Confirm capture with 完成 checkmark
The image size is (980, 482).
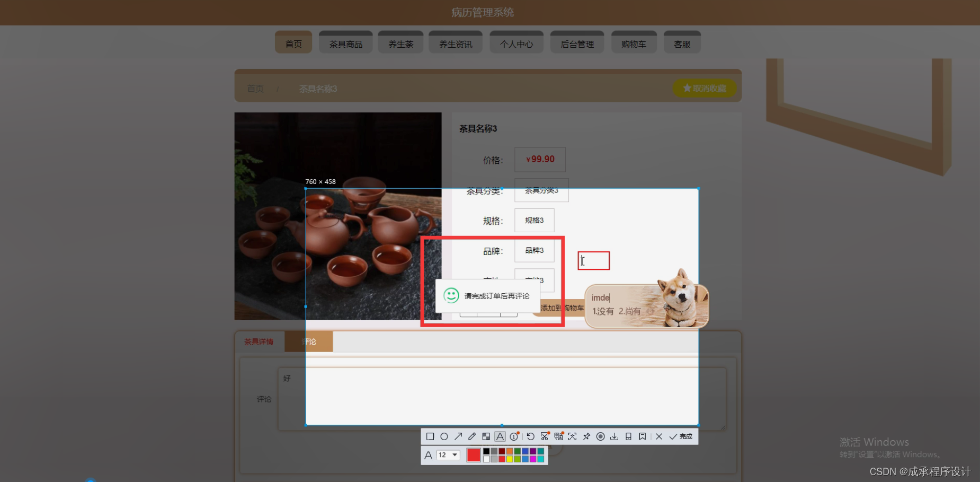[680, 437]
